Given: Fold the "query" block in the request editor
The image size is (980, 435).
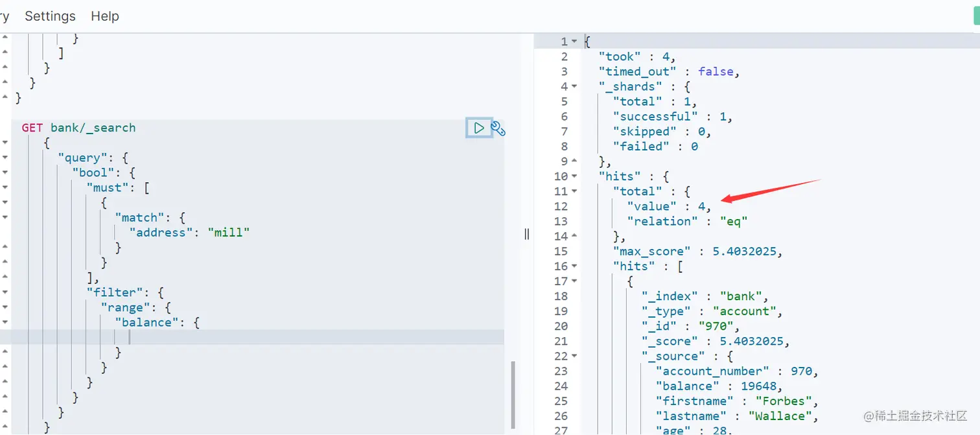Looking at the screenshot, I should [x=5, y=158].
